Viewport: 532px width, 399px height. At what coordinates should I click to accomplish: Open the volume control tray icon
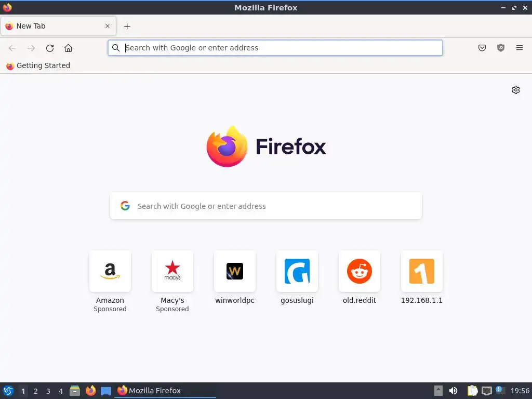453,391
